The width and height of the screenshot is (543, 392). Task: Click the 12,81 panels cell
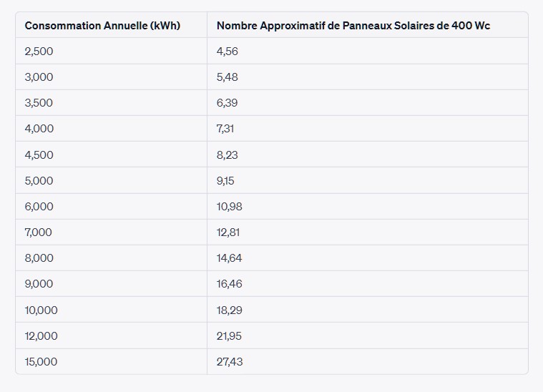(229, 232)
